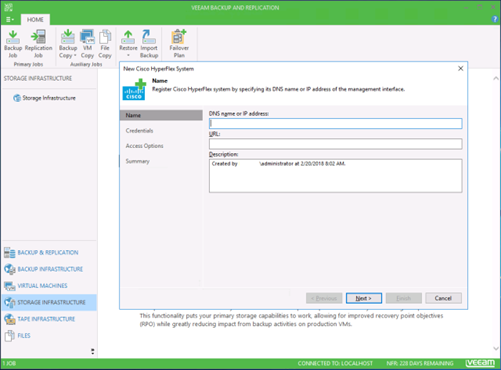The width and height of the screenshot is (501, 370).
Task: Click 'NFR: 228 DAYS REMAINING' status text
Action: [x=420, y=363]
